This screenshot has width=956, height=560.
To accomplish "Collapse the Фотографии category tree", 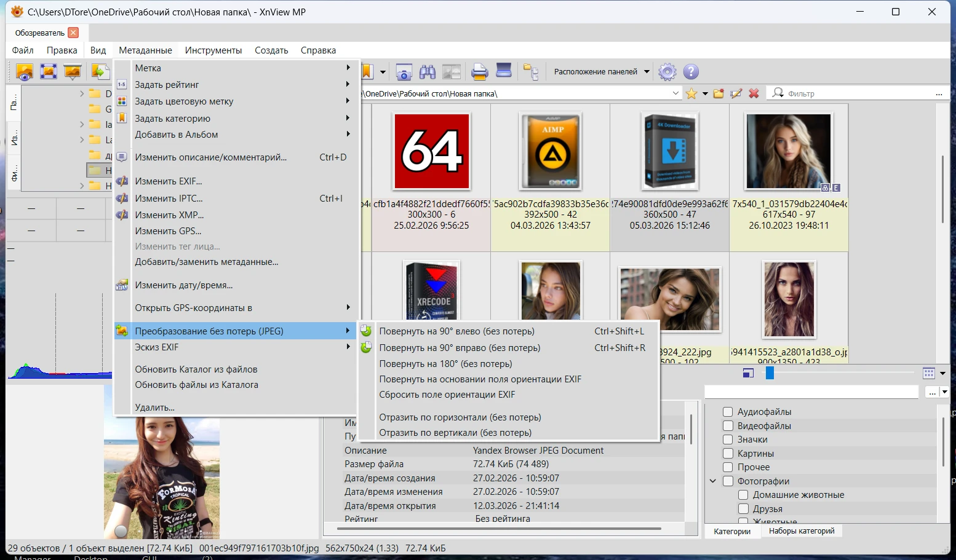I will (713, 481).
